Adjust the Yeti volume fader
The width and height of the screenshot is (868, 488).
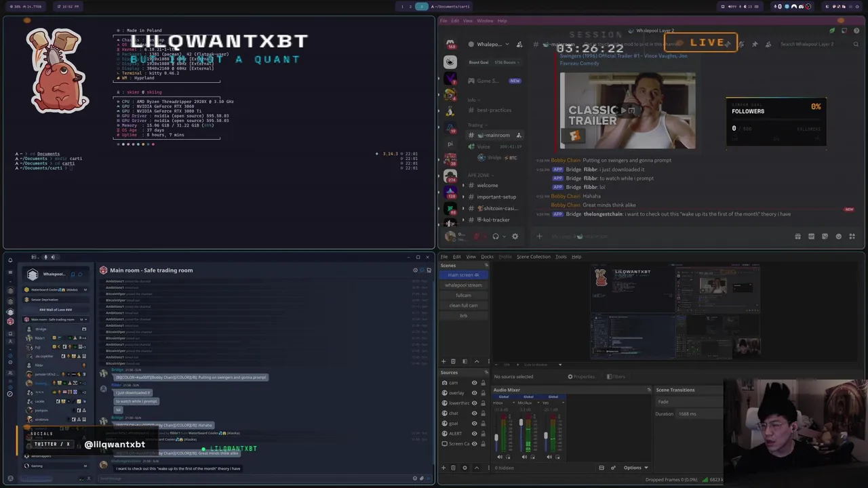click(546, 435)
